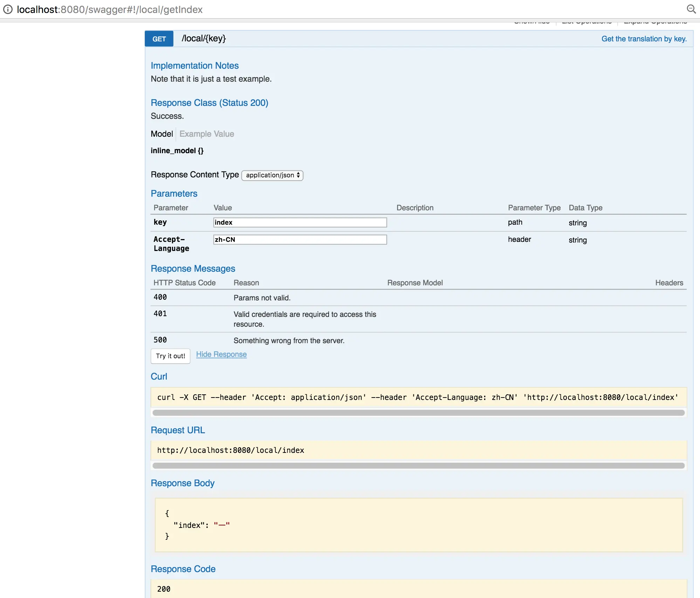Click the browser address bar URL
Screen dimensions: 700x598
[x=110, y=9]
